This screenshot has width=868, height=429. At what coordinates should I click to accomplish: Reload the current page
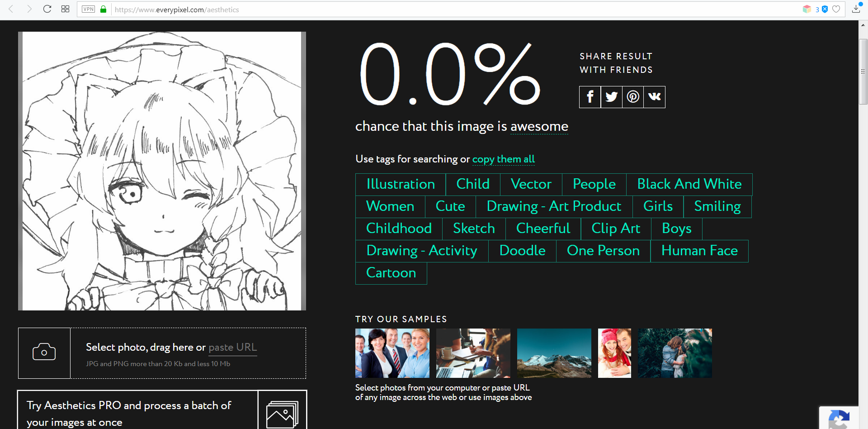[47, 9]
